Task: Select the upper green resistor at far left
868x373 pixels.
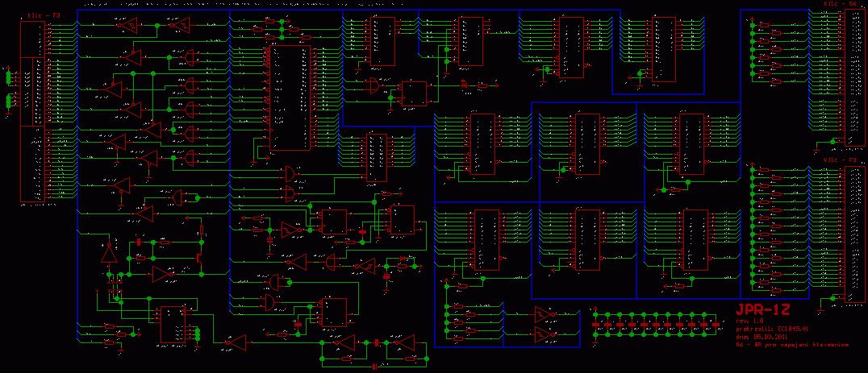Action: click(x=10, y=78)
